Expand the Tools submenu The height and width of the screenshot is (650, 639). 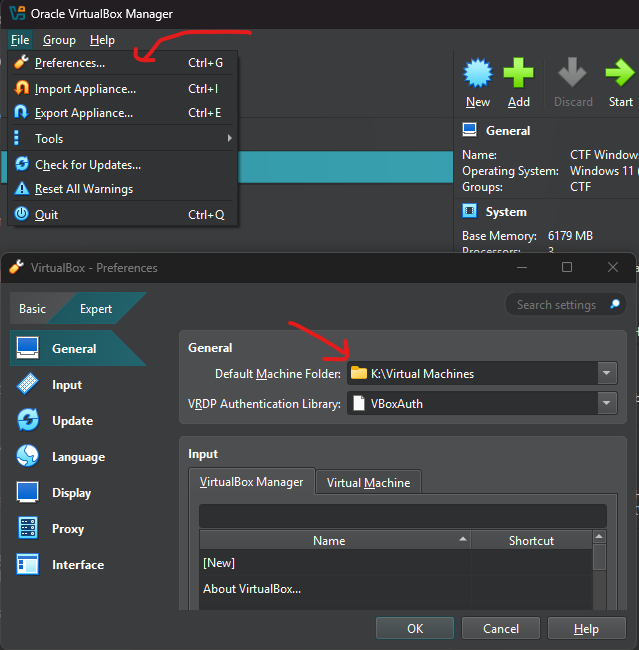(x=122, y=138)
